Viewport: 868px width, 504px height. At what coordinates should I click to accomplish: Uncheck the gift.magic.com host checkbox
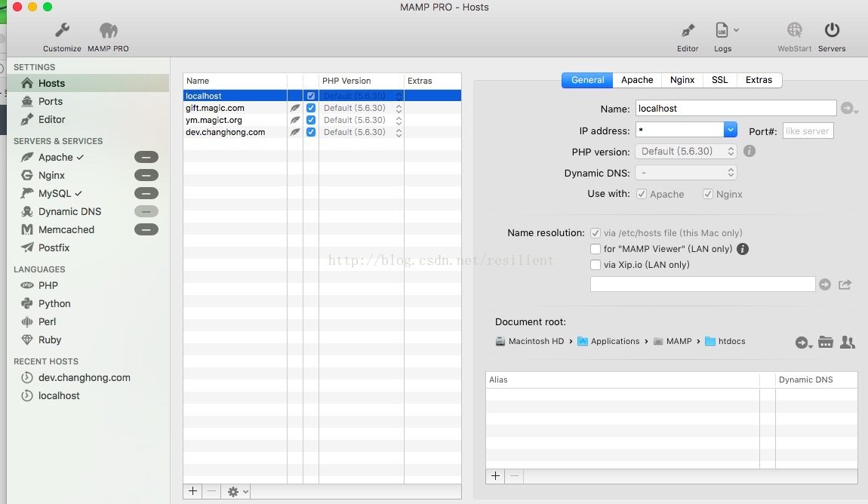(311, 108)
